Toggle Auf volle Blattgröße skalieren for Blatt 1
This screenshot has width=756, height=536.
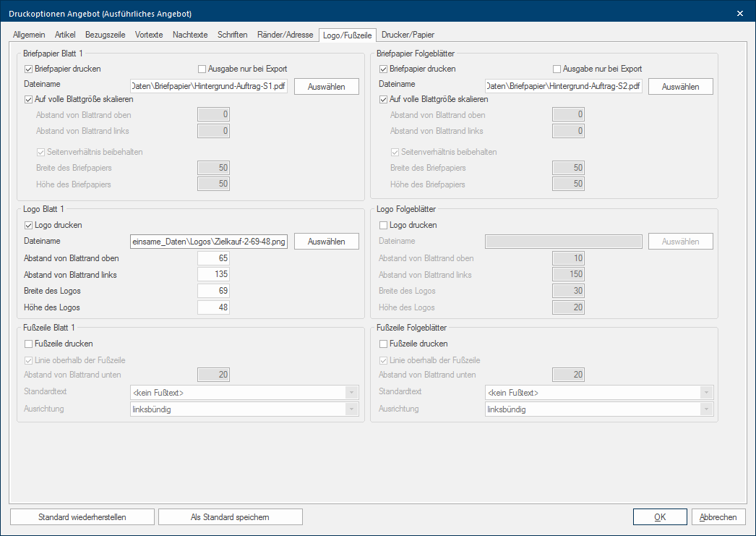click(x=30, y=99)
